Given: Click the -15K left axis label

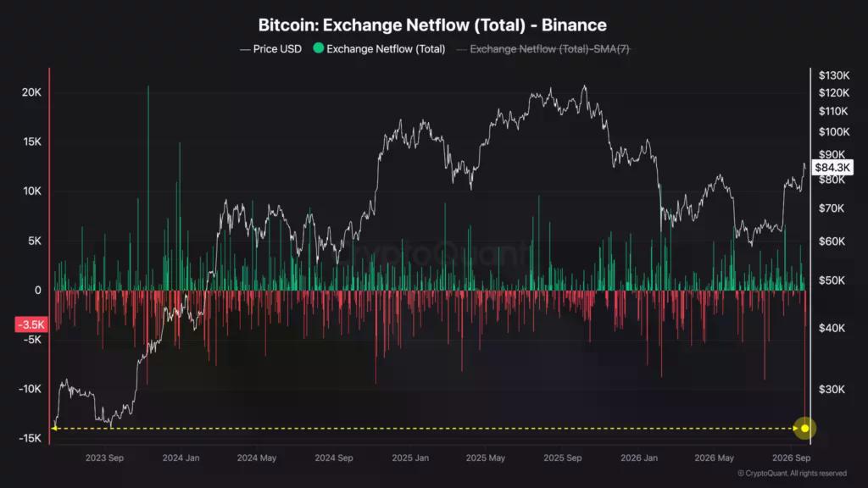Looking at the screenshot, I should point(30,438).
